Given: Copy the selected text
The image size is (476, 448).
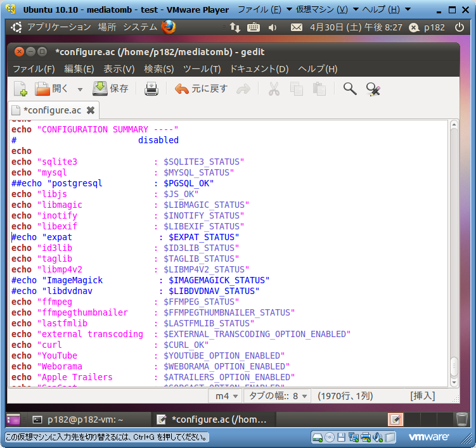Looking at the screenshot, I should 296,89.
